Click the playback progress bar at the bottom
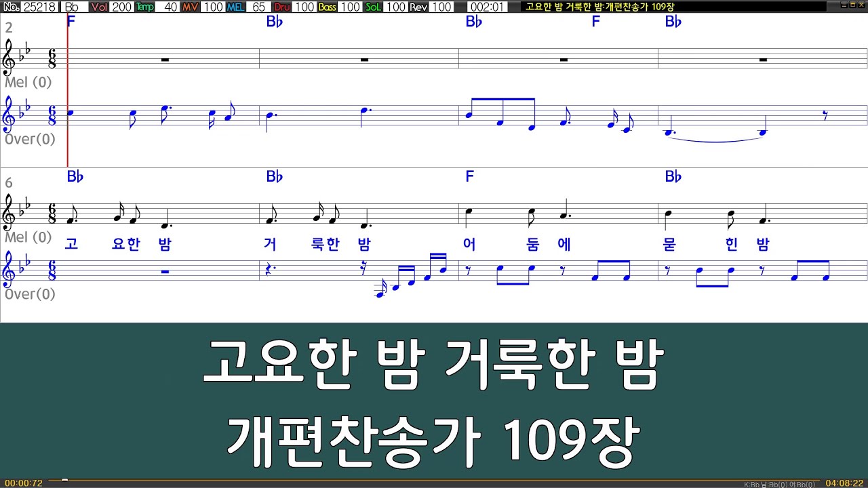Screen dimensions: 868x488 click(434, 480)
